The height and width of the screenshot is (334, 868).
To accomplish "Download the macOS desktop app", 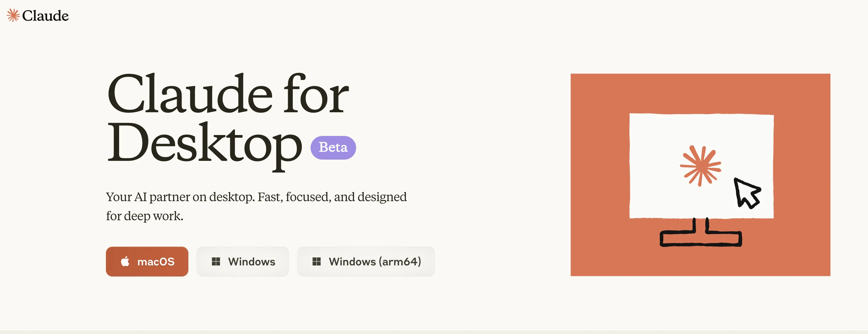I will pyautogui.click(x=147, y=262).
